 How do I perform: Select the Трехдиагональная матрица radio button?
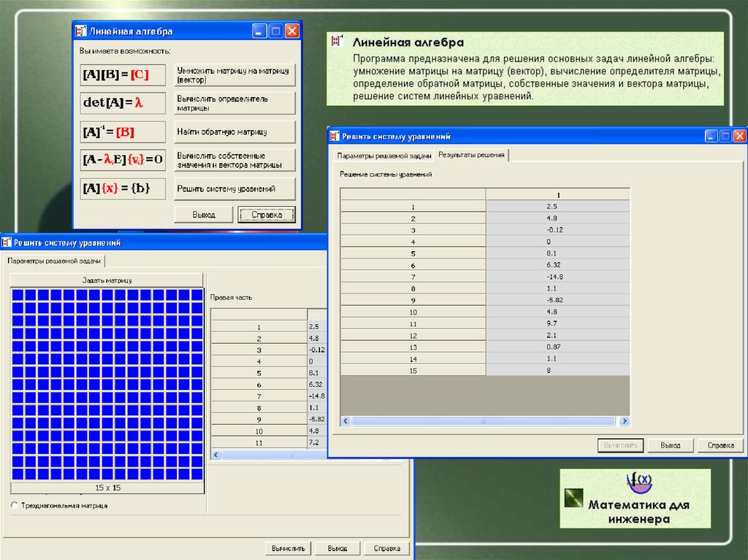pos(15,505)
